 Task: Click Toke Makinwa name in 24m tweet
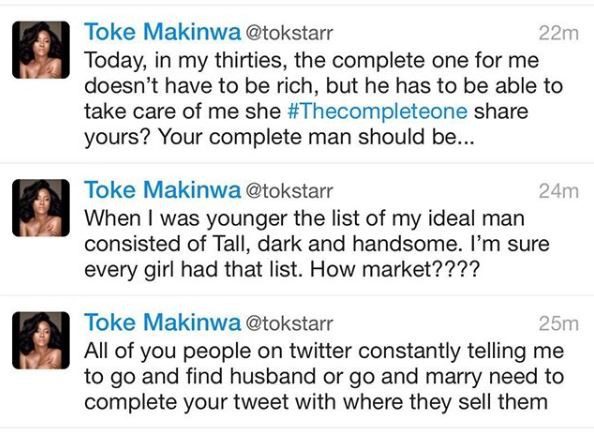point(163,189)
